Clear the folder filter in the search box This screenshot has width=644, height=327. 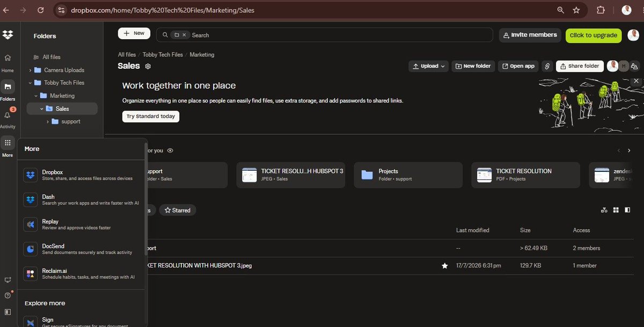coord(184,35)
